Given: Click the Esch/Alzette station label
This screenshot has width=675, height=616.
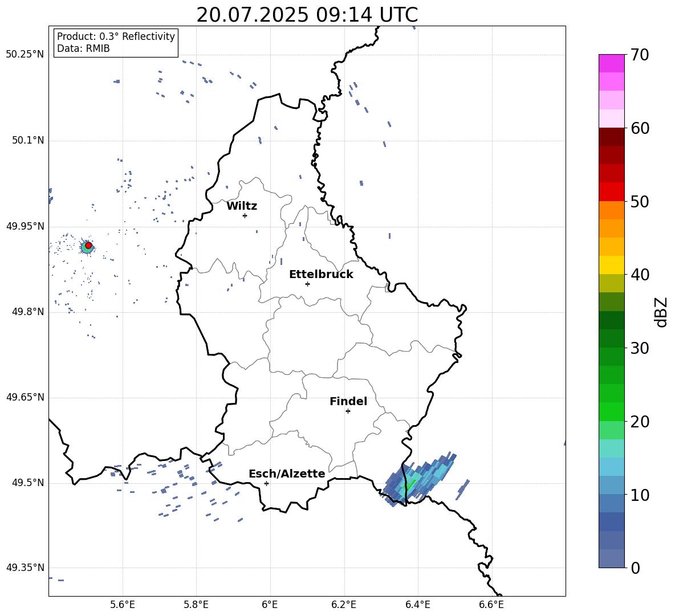Looking at the screenshot, I should coord(287,474).
